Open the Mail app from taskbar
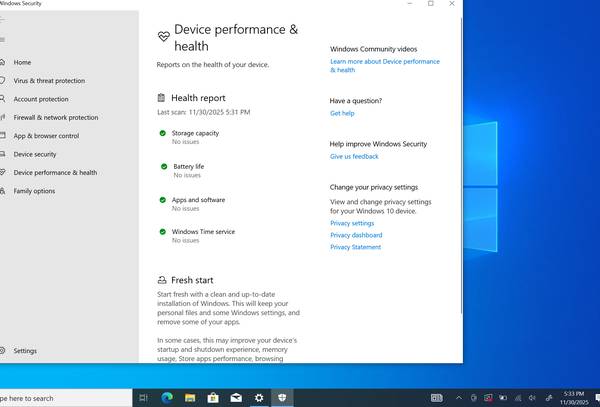600x407 pixels. 236,397
